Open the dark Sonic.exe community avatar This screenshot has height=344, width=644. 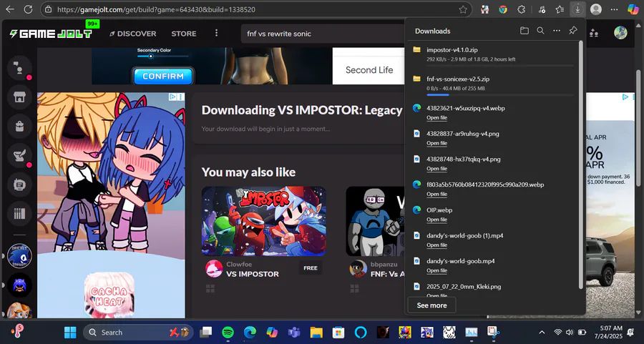click(19, 285)
